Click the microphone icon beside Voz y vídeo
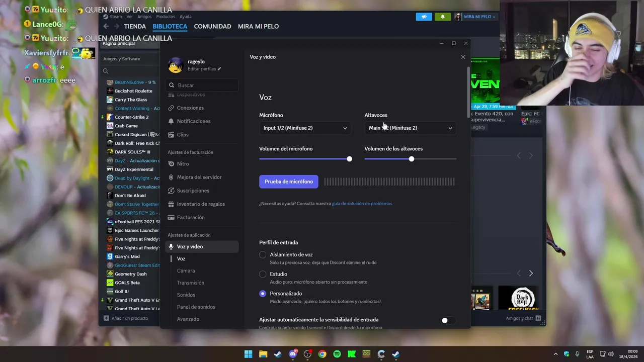 click(x=171, y=247)
